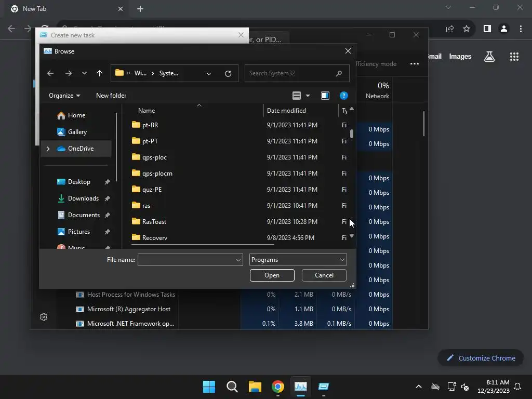Viewport: 532px width, 399px height.
Task: Show hidden system tray icons
Action: pyautogui.click(x=419, y=387)
